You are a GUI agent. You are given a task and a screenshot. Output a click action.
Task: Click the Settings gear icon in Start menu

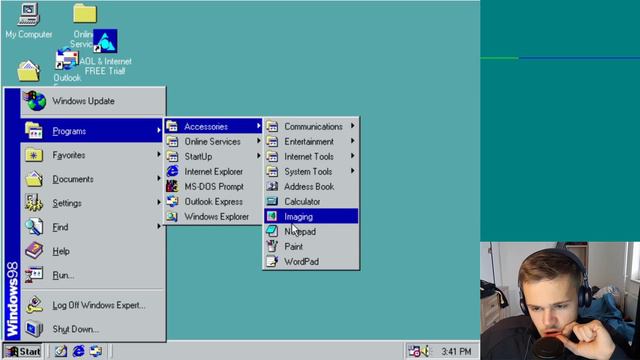[x=33, y=203]
